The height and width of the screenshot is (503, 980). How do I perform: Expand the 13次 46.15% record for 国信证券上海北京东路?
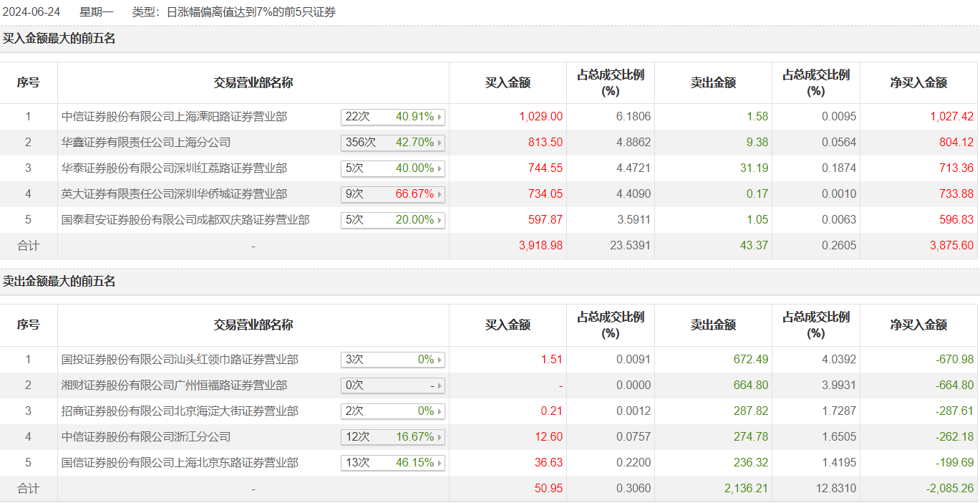[393, 463]
